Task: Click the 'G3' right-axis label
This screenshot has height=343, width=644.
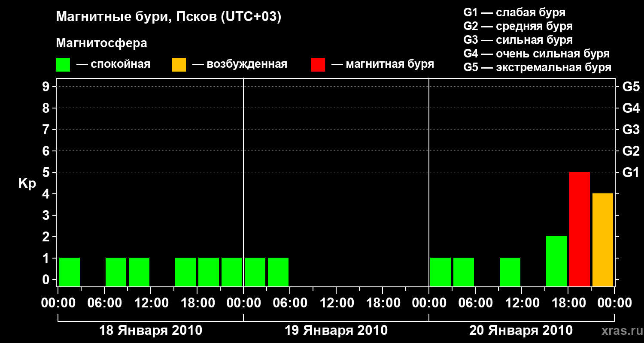Action: [x=631, y=129]
